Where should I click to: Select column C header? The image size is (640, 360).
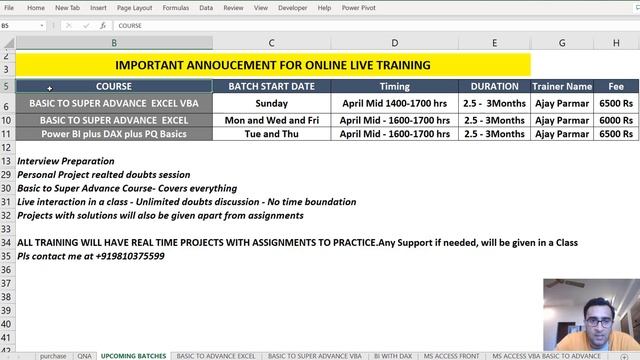point(271,43)
